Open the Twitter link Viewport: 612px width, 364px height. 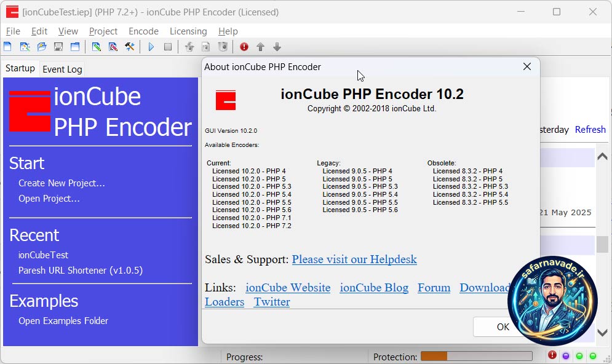272,301
